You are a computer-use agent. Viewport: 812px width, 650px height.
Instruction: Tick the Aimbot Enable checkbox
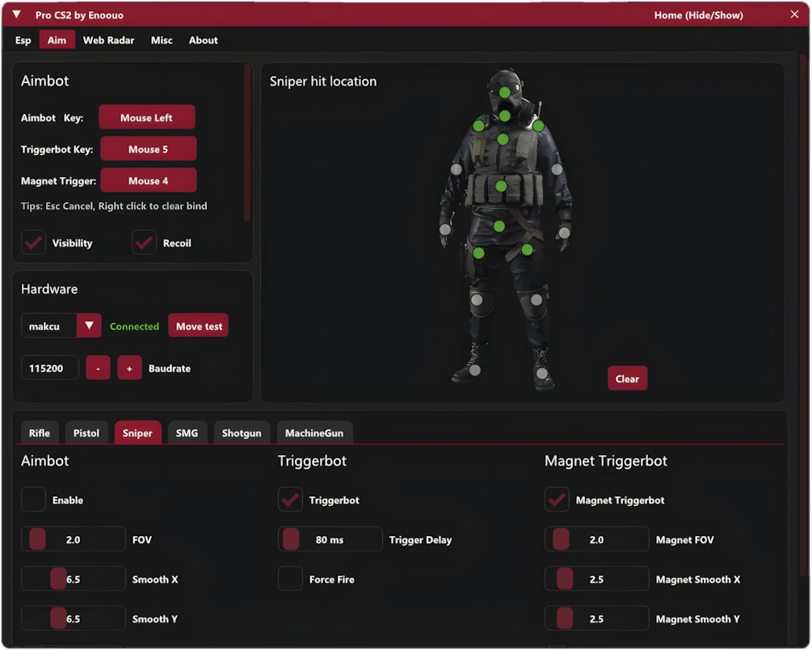tap(34, 500)
